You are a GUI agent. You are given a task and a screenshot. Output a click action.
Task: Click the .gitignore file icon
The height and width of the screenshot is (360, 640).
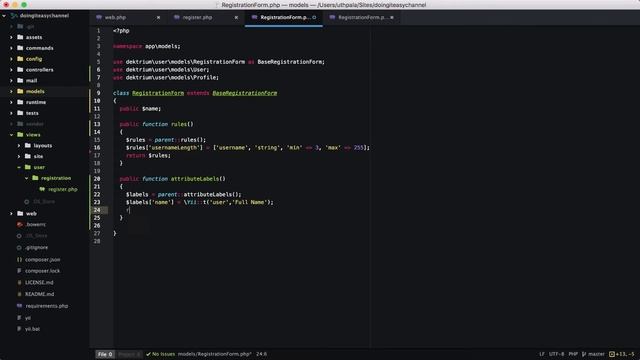pyautogui.click(x=19, y=248)
